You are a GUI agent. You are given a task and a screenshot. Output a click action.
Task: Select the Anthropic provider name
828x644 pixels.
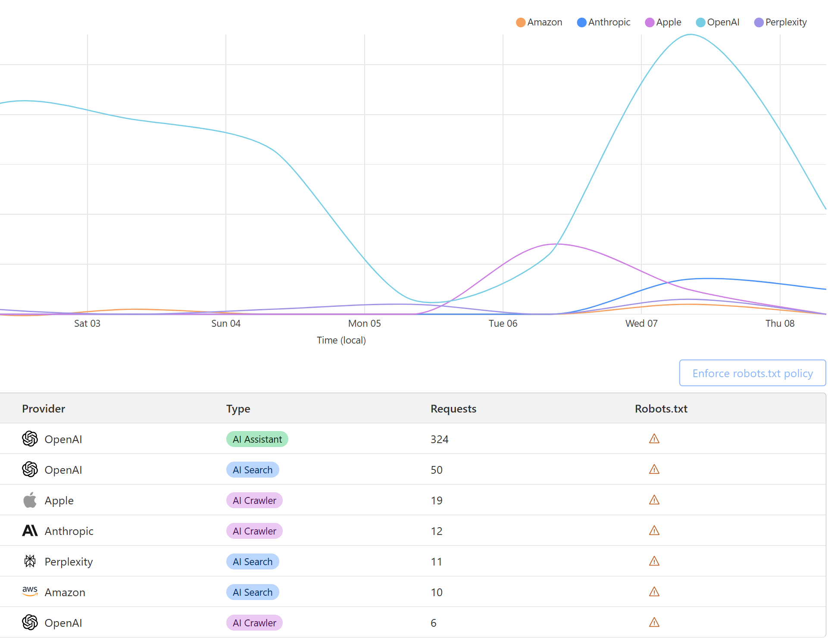69,531
